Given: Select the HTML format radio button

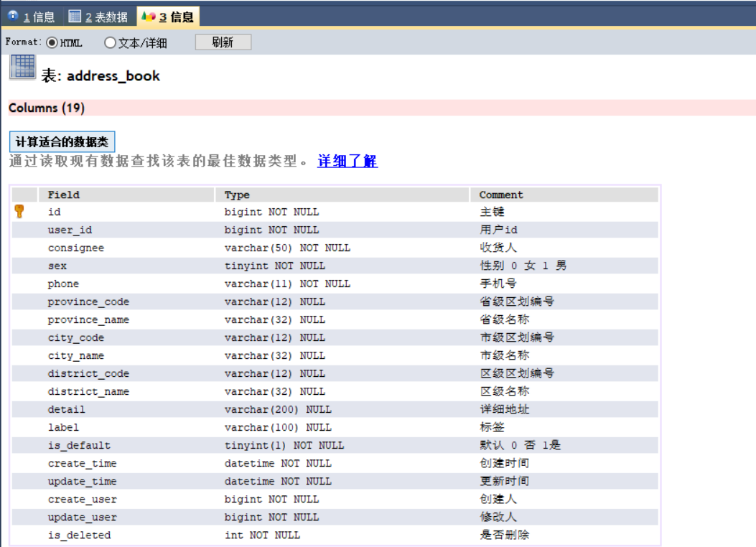Looking at the screenshot, I should 52,43.
